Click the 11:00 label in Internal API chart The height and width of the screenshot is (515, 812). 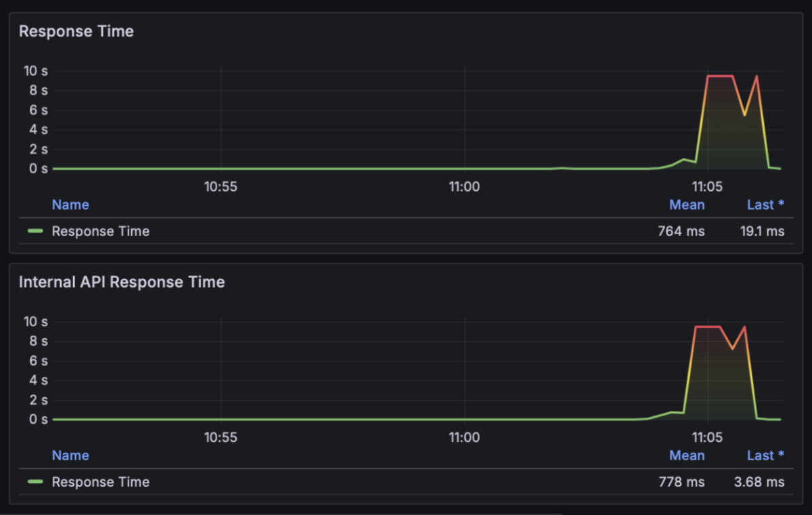click(x=464, y=437)
